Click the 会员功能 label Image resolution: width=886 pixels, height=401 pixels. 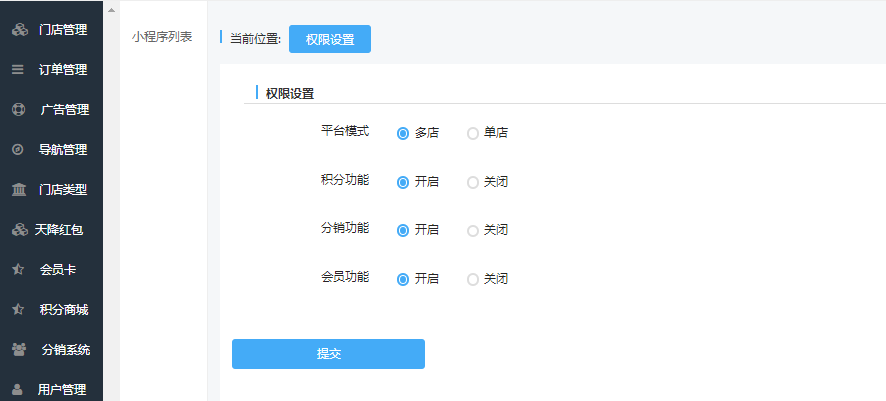click(345, 277)
